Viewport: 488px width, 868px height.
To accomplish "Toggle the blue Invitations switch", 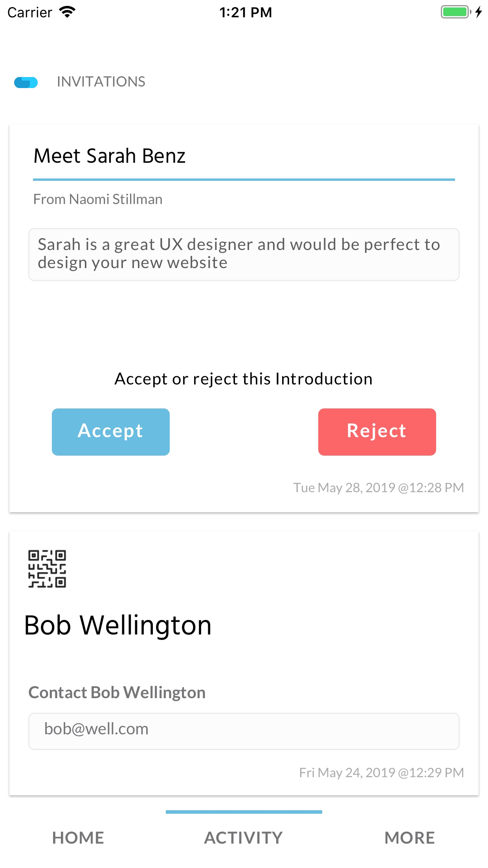I will pos(26,83).
